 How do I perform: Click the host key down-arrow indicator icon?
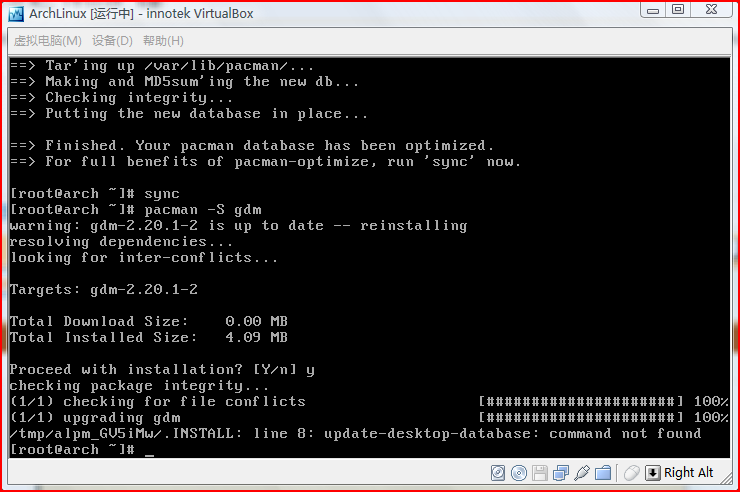coord(652,473)
